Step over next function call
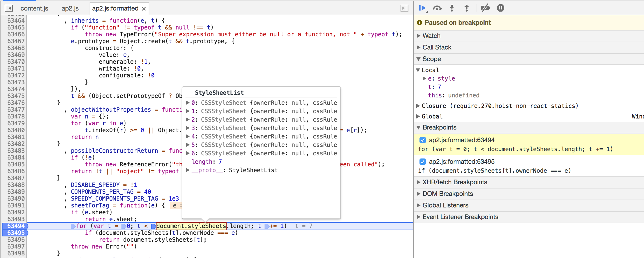Image resolution: width=644 pixels, height=258 pixels. pyautogui.click(x=437, y=8)
